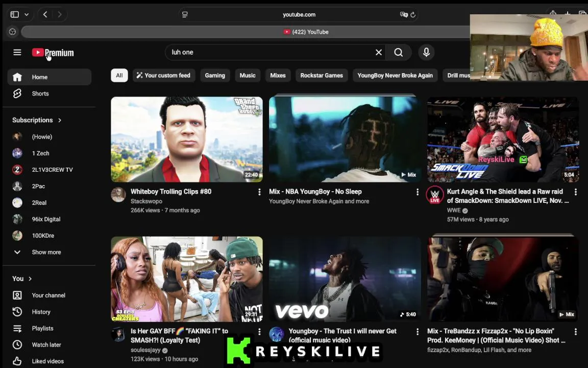Click the Safari translate icon

[x=404, y=15]
